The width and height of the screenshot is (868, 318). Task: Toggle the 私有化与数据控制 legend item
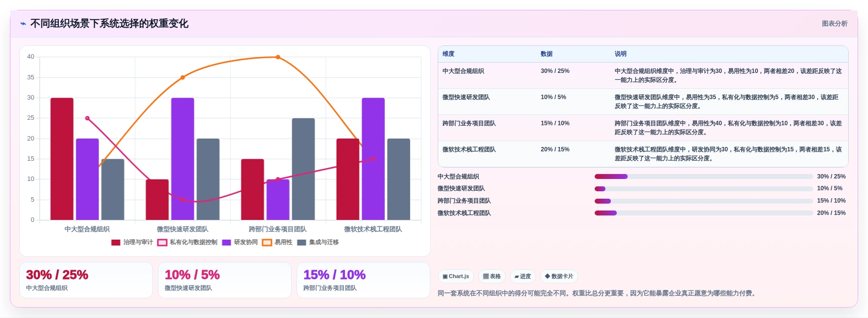tap(188, 242)
